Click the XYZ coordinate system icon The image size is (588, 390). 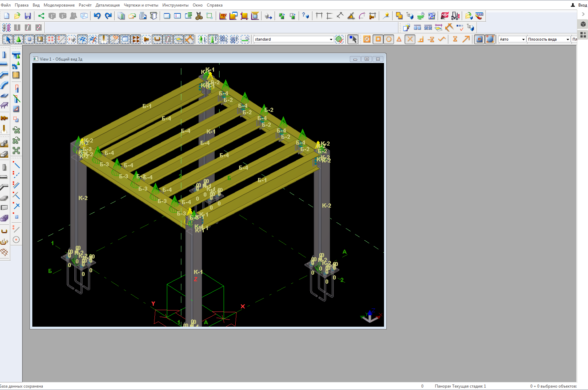pyautogui.click(x=223, y=16)
